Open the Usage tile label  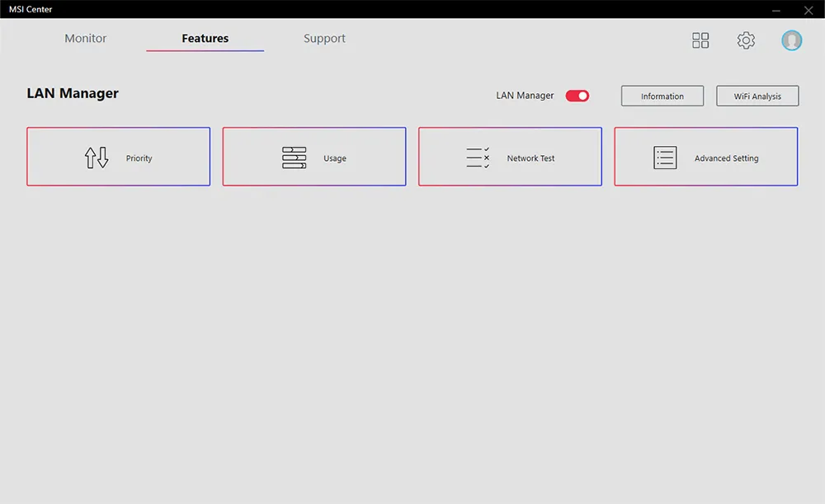coord(335,158)
